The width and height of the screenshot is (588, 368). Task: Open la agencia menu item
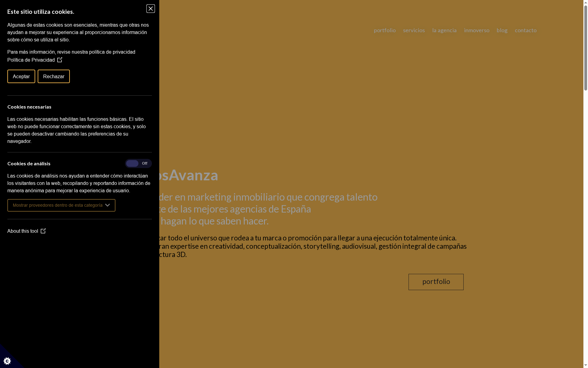coord(444,30)
